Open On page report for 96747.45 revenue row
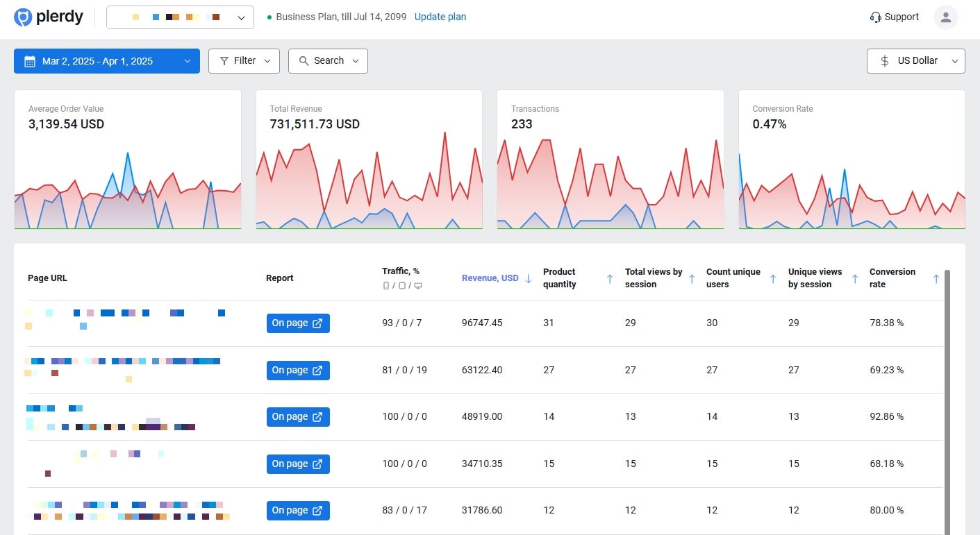The width and height of the screenshot is (980, 535). tap(298, 323)
